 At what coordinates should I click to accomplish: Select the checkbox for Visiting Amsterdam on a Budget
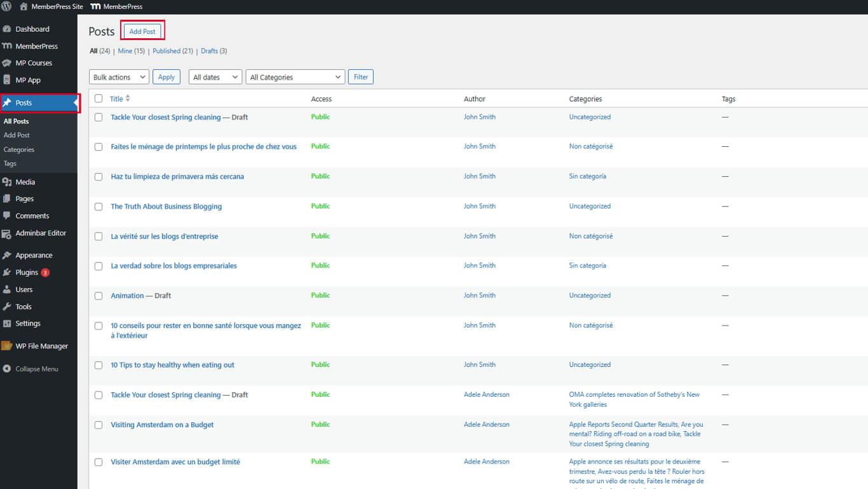pyautogui.click(x=98, y=424)
